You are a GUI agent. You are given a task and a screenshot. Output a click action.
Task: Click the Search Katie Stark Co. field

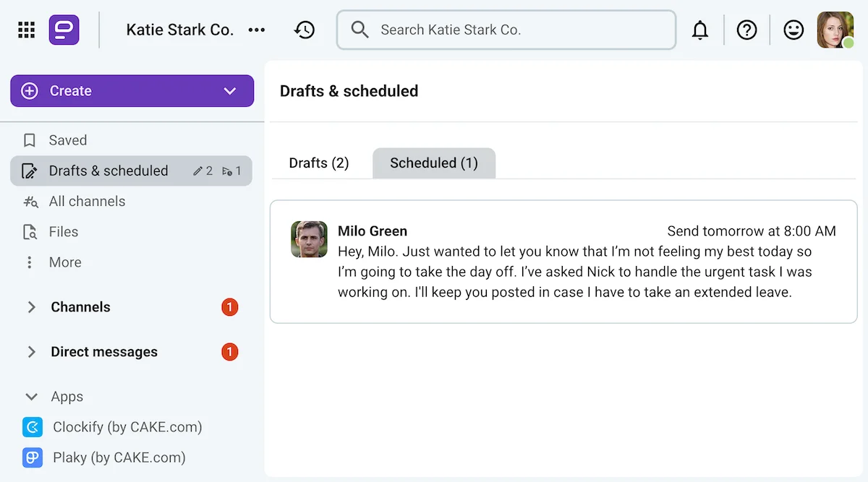(506, 30)
